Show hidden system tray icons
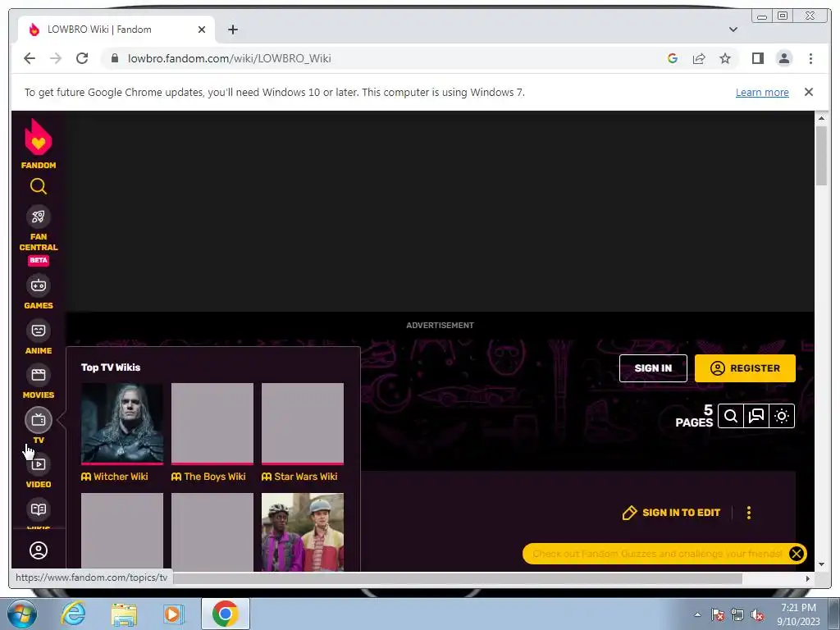This screenshot has width=840, height=630. pos(697,614)
